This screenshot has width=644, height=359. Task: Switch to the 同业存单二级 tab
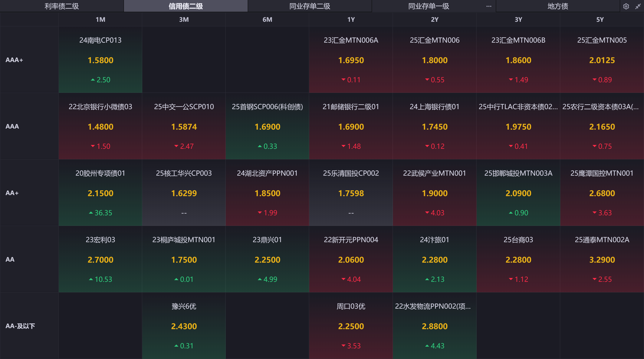[x=309, y=6]
